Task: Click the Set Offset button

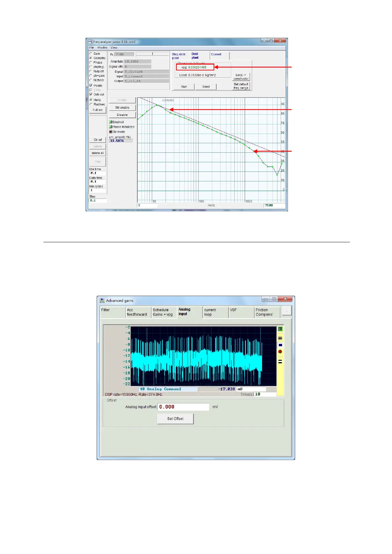Action: coord(175,419)
